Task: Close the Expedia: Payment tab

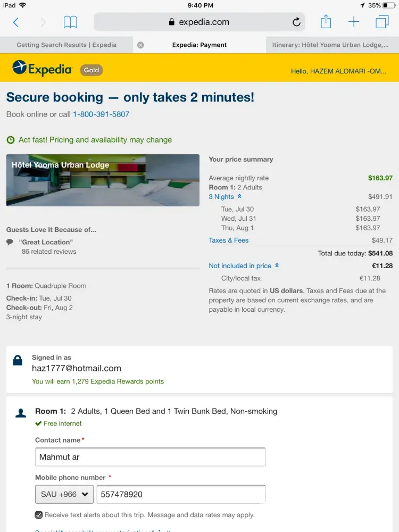Action: coord(140,45)
